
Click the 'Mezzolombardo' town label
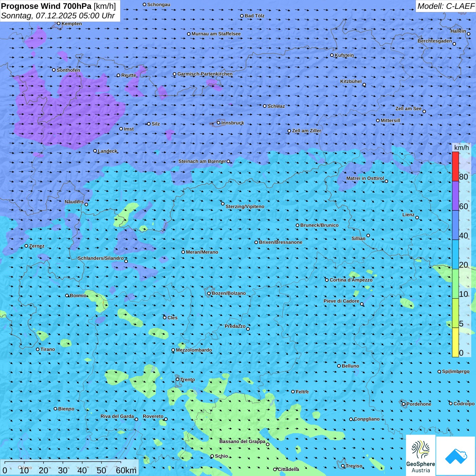click(x=194, y=350)
